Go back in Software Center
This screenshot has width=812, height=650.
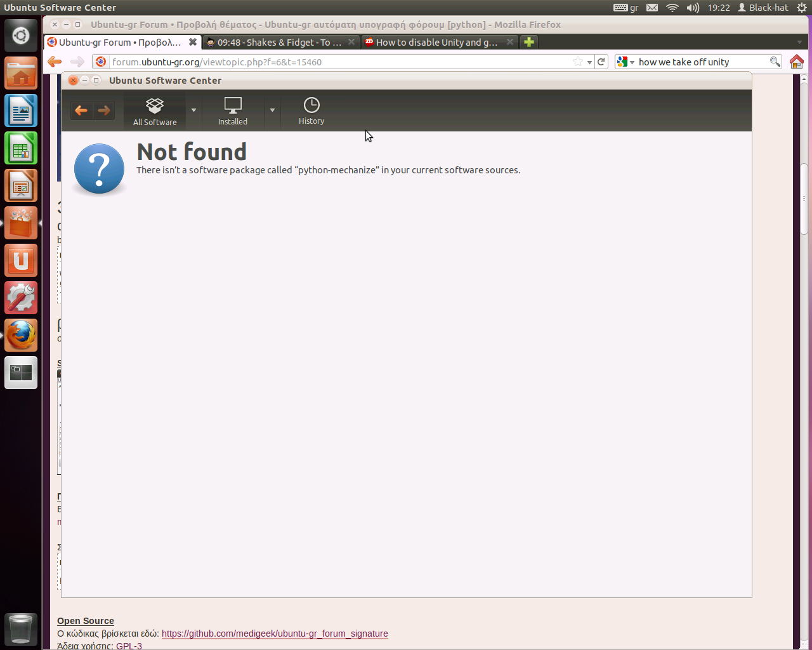(81, 110)
